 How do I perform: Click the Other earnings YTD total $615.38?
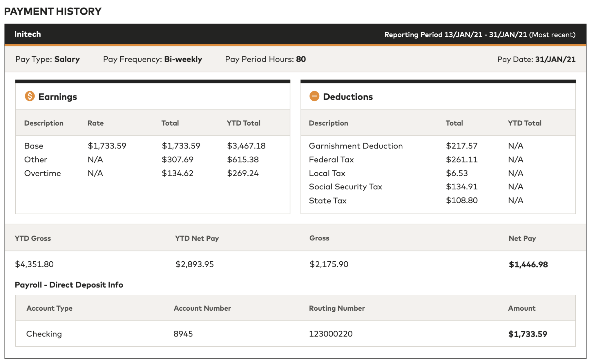point(243,160)
